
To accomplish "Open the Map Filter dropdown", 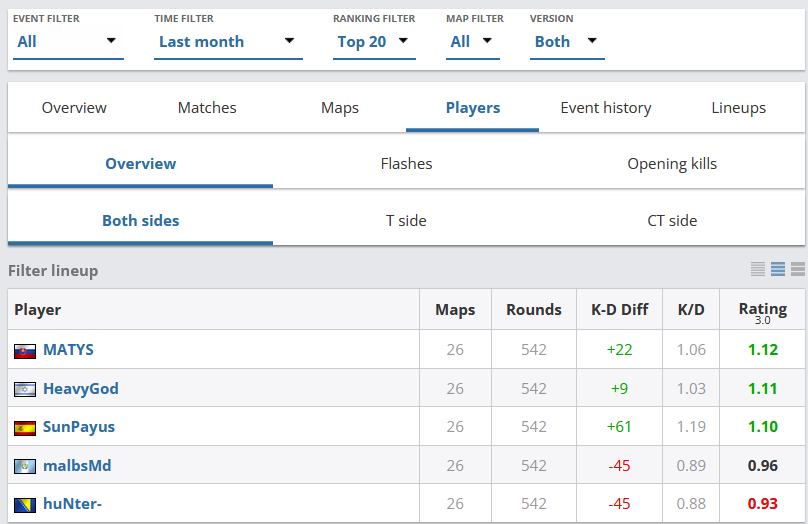I will coord(473,41).
